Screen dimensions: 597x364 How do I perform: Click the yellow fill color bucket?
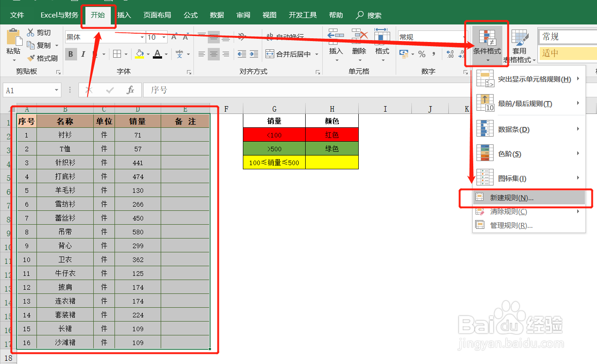(x=139, y=54)
